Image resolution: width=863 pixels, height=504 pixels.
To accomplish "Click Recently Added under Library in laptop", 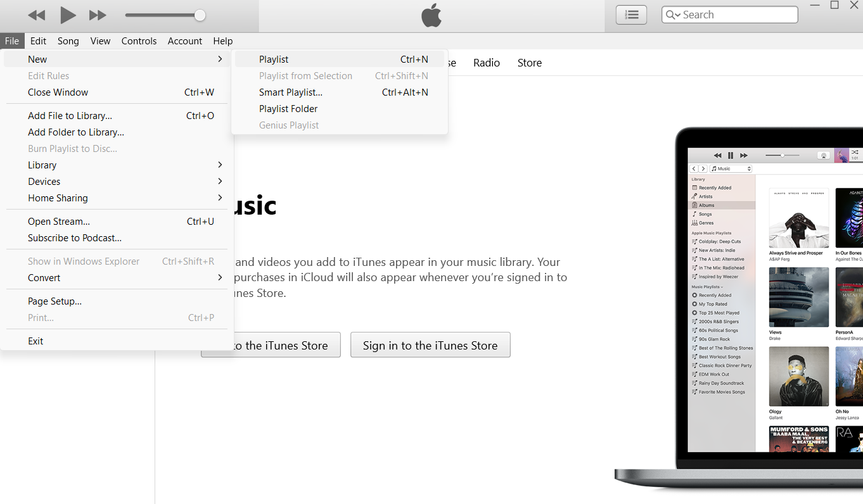I will (x=715, y=187).
